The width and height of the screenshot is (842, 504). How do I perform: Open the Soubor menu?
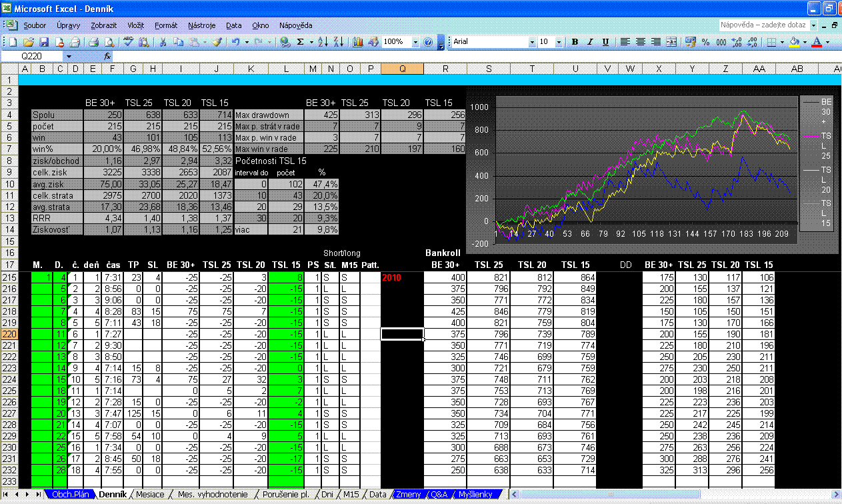tap(35, 25)
